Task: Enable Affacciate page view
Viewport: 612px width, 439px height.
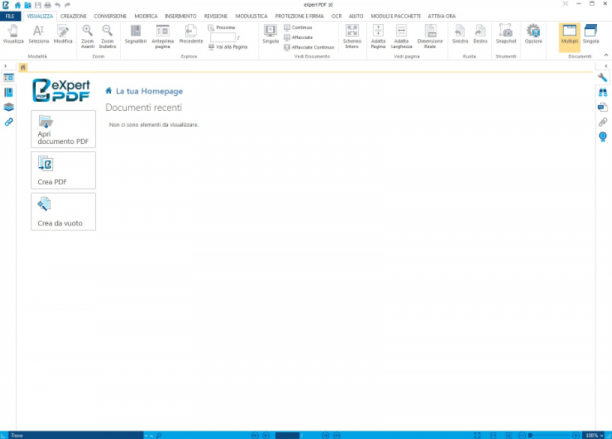Action: [298, 37]
